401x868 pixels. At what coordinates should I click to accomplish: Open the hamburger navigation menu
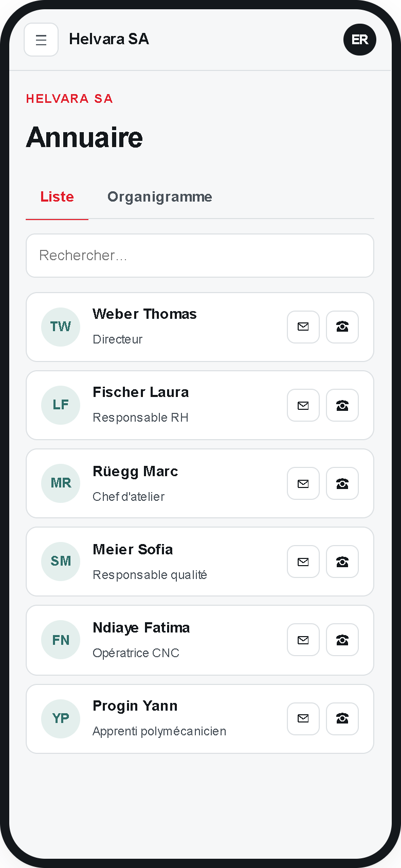41,40
